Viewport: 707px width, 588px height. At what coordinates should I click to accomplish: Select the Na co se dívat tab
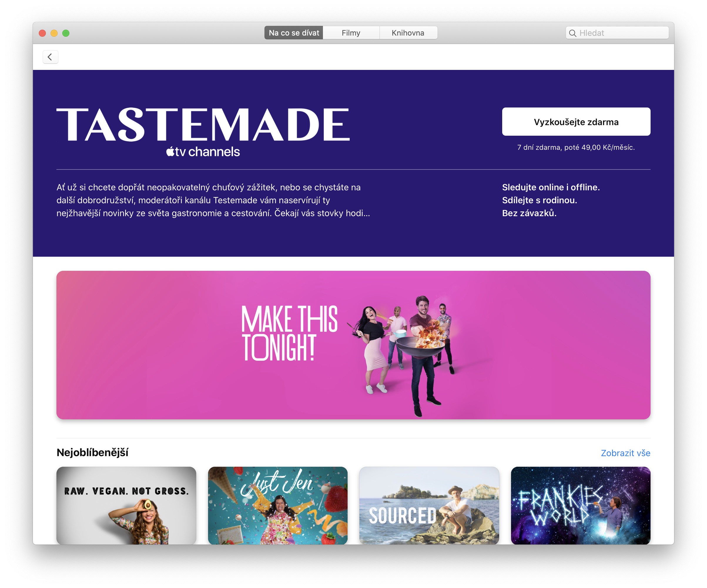click(294, 33)
